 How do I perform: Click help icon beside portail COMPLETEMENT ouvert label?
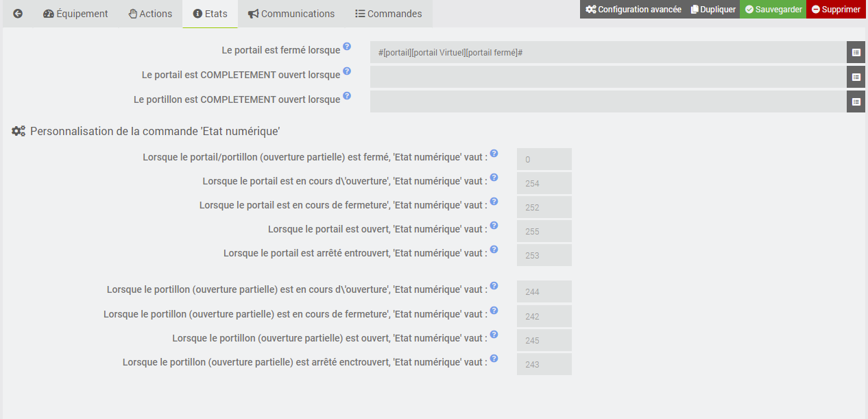coord(347,71)
